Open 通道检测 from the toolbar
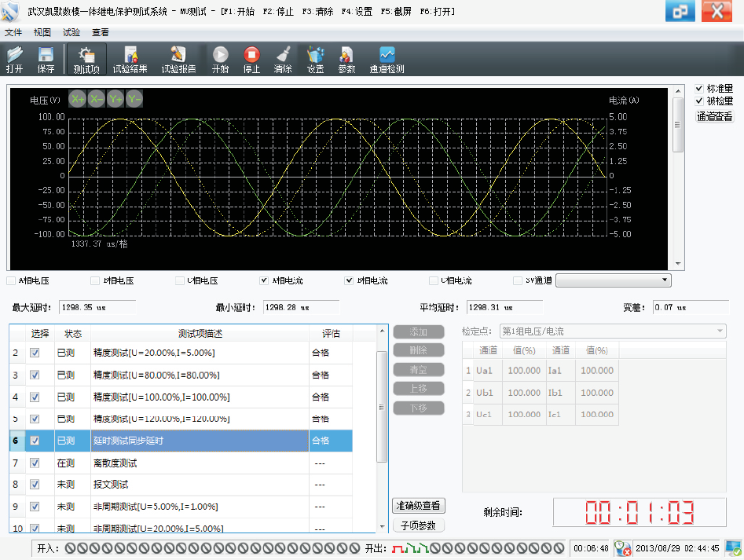744x560 pixels. [x=387, y=59]
